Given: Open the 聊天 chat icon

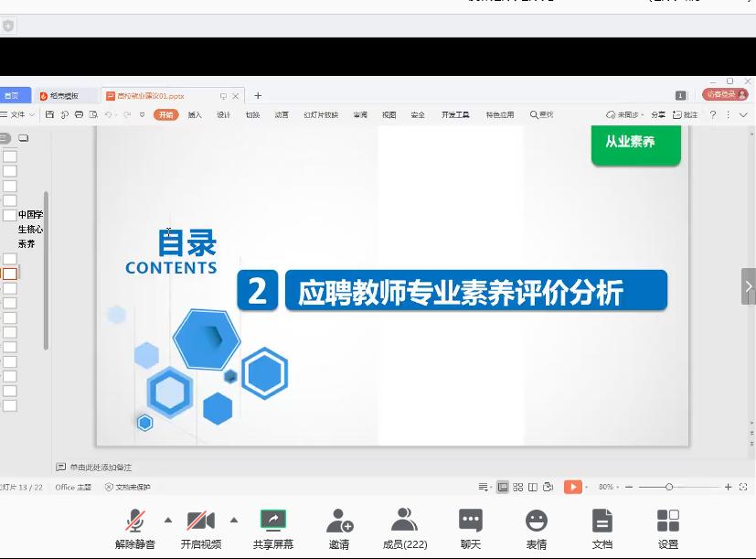Looking at the screenshot, I should tap(471, 521).
